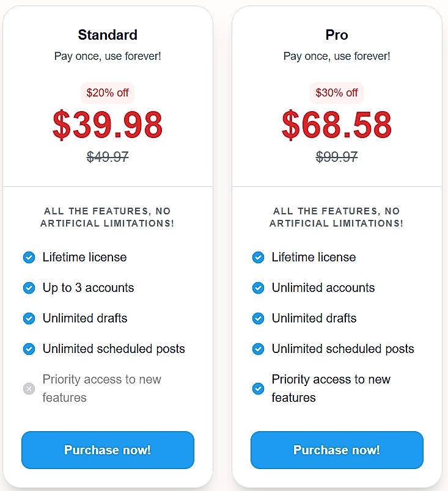448x491 pixels.
Task: Click the checkmark beside Unlimited drafts in Pro
Action: coord(258,318)
